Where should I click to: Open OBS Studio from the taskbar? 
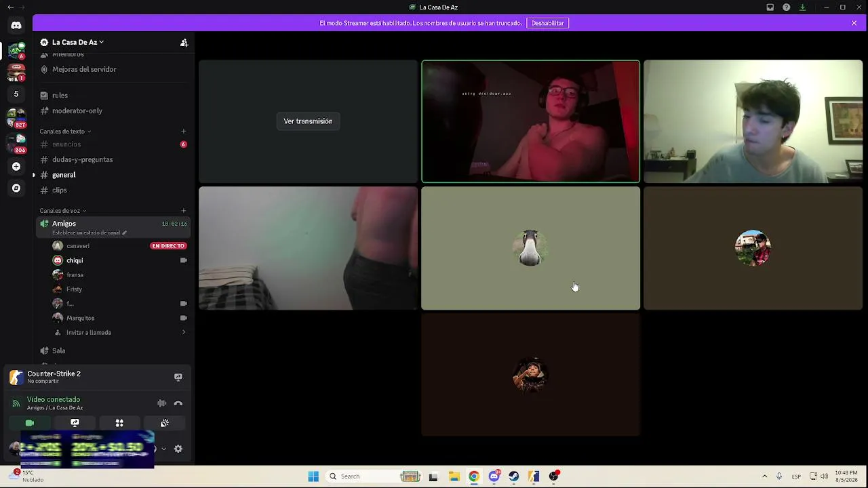tap(554, 476)
